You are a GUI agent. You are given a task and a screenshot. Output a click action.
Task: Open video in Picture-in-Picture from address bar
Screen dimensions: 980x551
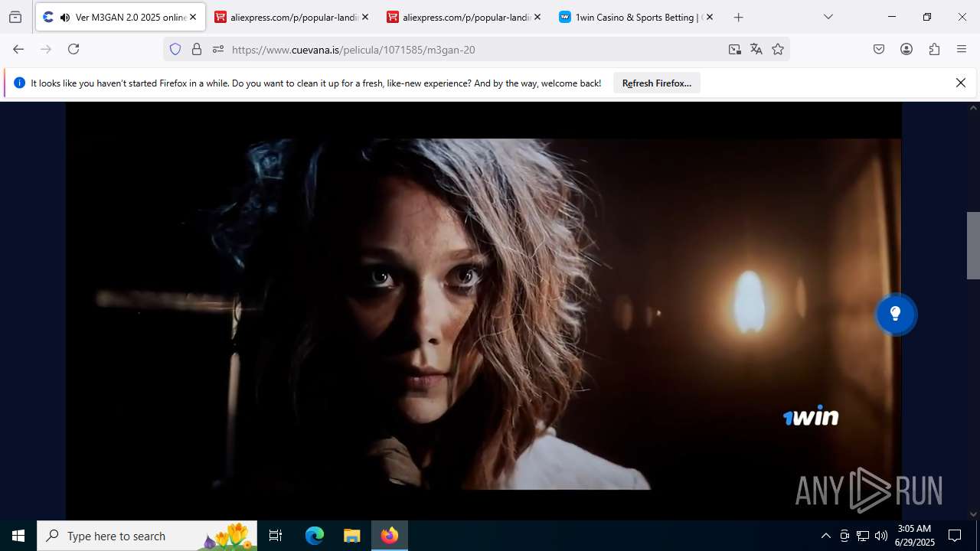coord(735,49)
